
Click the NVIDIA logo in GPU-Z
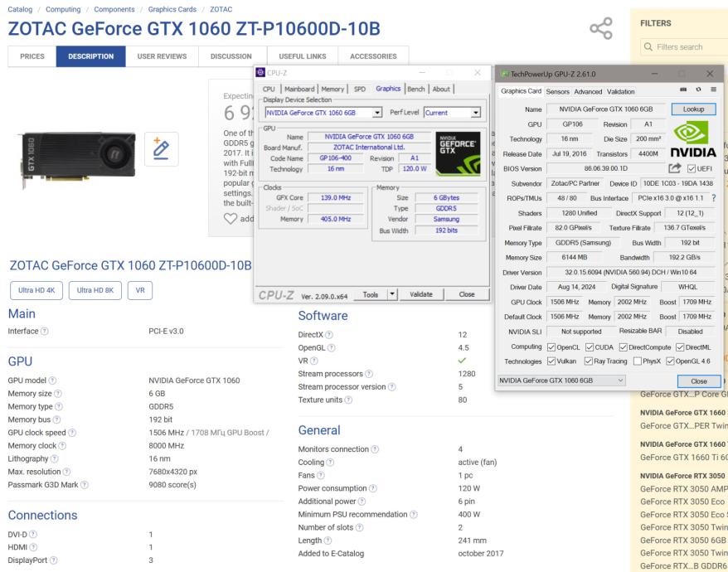[x=692, y=139]
